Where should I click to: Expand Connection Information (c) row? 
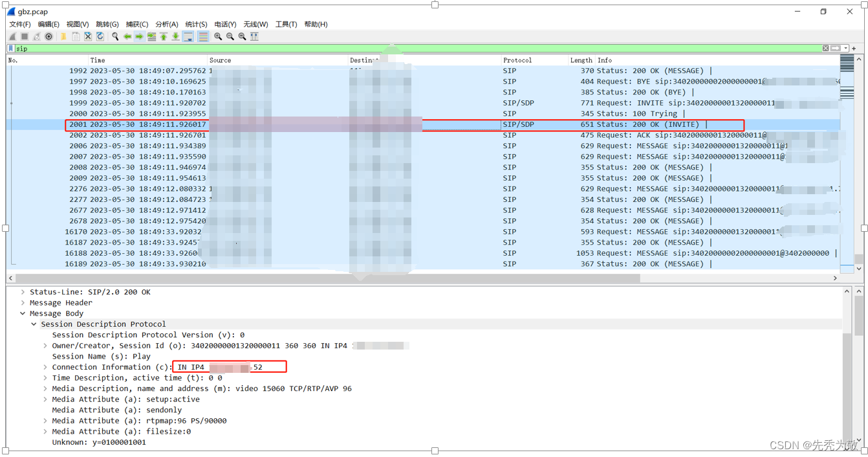point(45,367)
